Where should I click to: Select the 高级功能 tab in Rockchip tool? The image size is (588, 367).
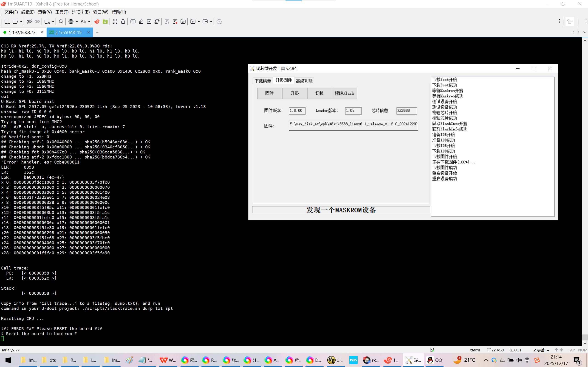304,81
